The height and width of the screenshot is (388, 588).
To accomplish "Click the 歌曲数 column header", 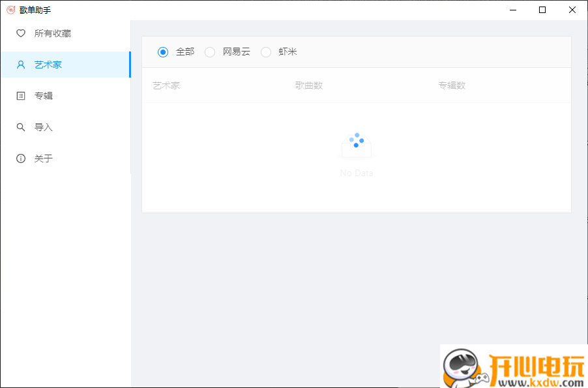I will coord(309,85).
